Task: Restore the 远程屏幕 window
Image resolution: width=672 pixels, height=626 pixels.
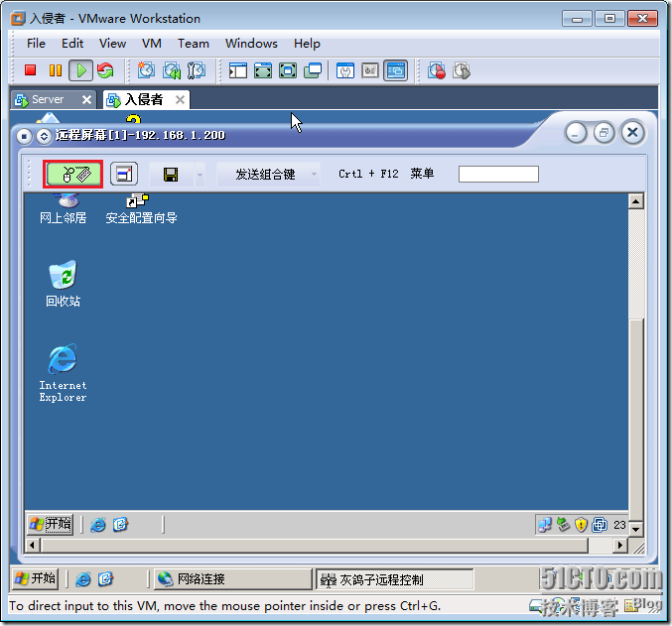Action: (x=604, y=133)
